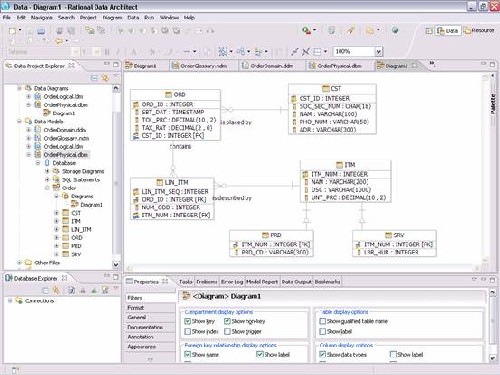
Task: Expand the OrderLogical.ldm under Data Diagrams
Action: coord(29,96)
